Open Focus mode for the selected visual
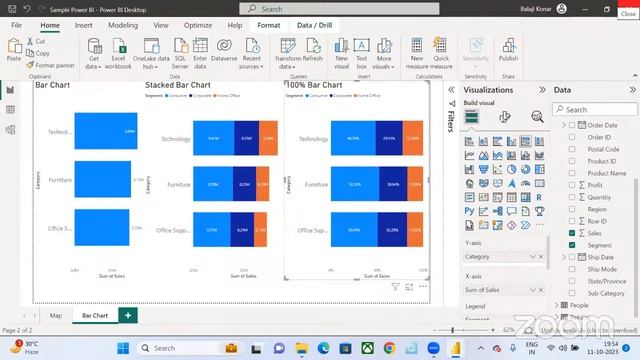Image resolution: width=640 pixels, height=360 pixels. [x=409, y=287]
